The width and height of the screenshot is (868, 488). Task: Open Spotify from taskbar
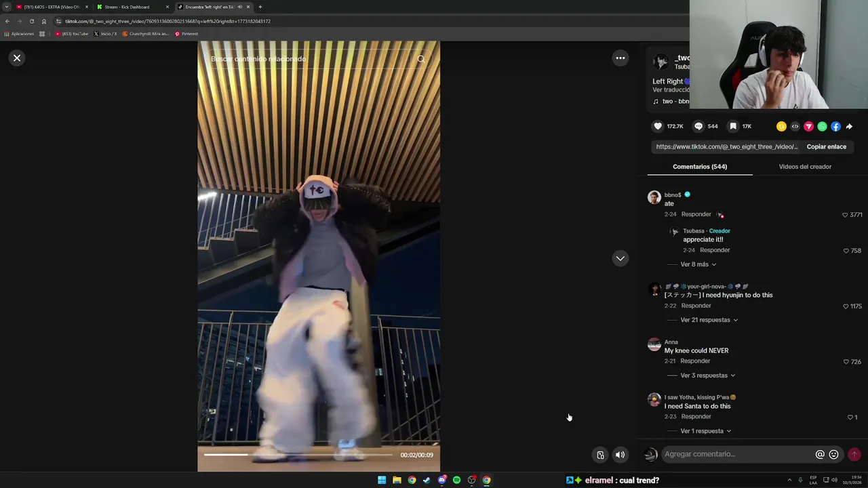(x=456, y=480)
